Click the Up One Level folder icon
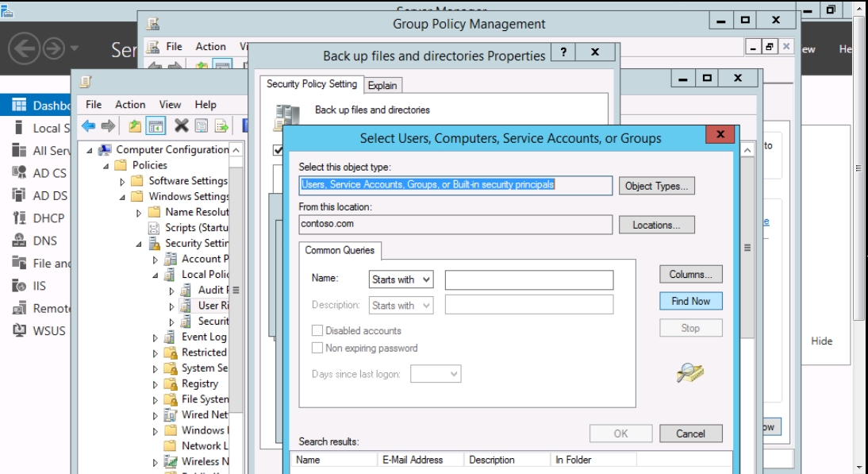Screen dimensions: 868x474 (135, 125)
